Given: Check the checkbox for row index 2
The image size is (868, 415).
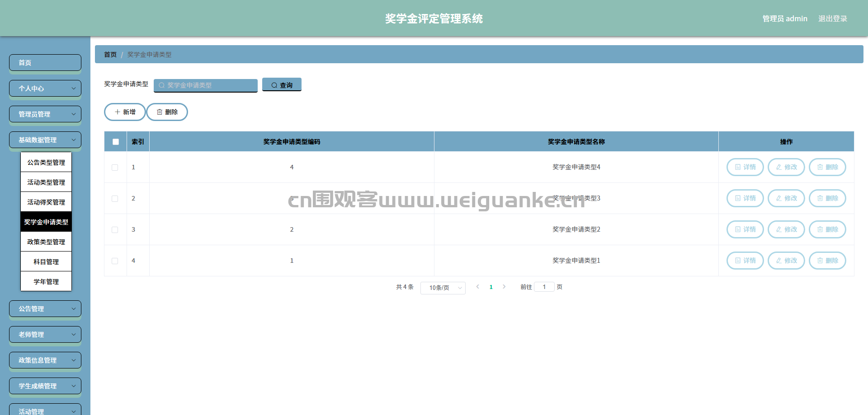Looking at the screenshot, I should pyautogui.click(x=115, y=199).
